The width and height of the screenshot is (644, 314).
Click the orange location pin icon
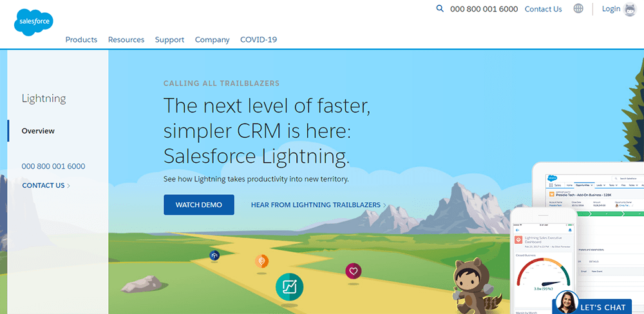[x=261, y=261]
